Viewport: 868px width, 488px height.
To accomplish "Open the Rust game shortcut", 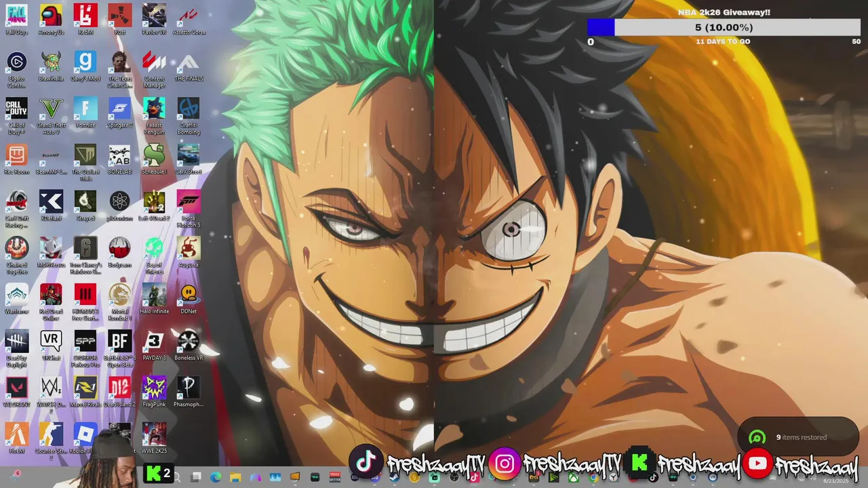I will 120,19.
